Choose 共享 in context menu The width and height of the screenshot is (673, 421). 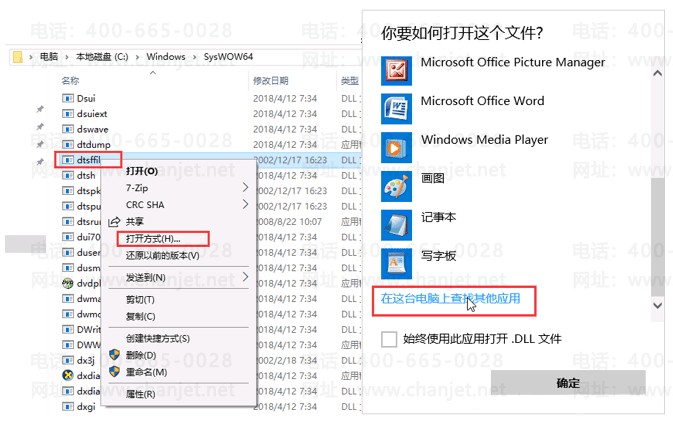[134, 221]
